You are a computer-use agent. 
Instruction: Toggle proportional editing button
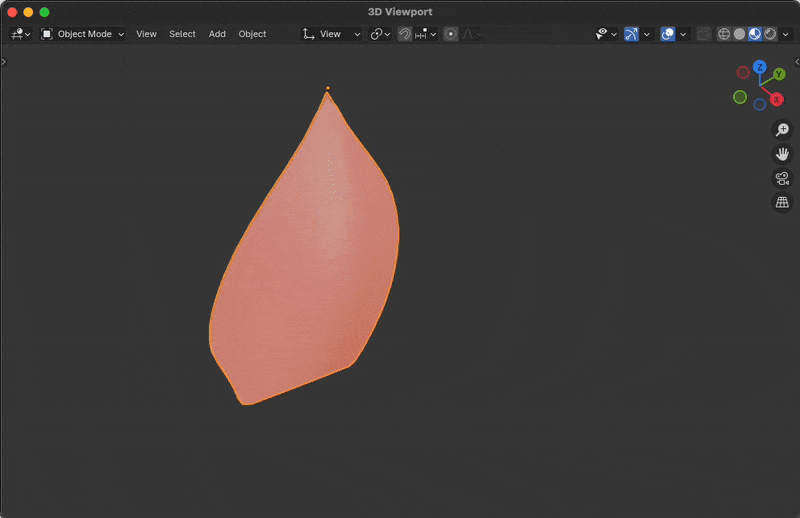[451, 34]
